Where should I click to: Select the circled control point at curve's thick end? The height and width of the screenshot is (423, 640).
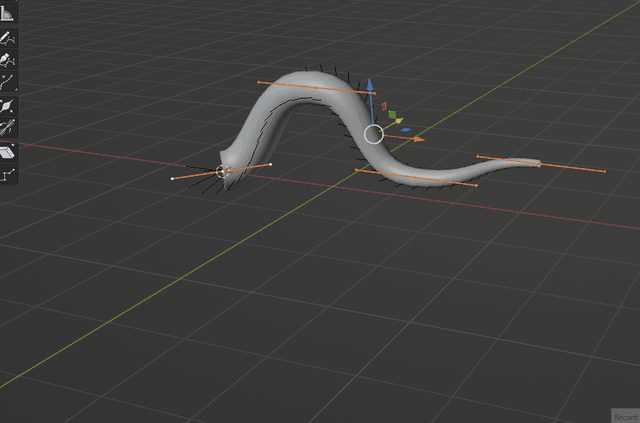click(x=222, y=171)
